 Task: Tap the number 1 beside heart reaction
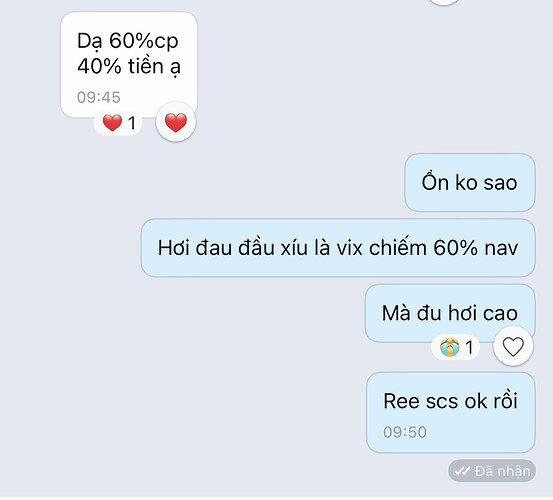coord(132,123)
